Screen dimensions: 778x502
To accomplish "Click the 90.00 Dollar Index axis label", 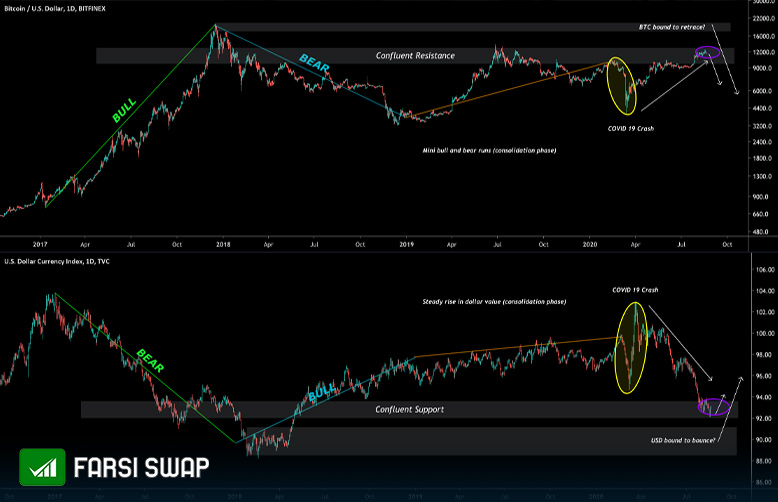I will pyautogui.click(x=766, y=439).
